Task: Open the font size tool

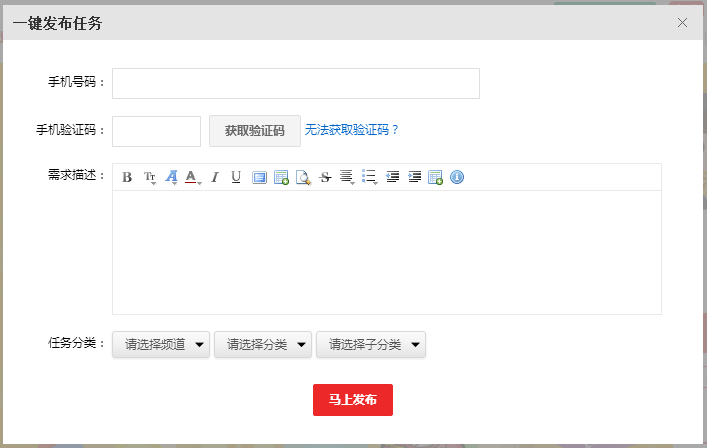Action: 150,178
